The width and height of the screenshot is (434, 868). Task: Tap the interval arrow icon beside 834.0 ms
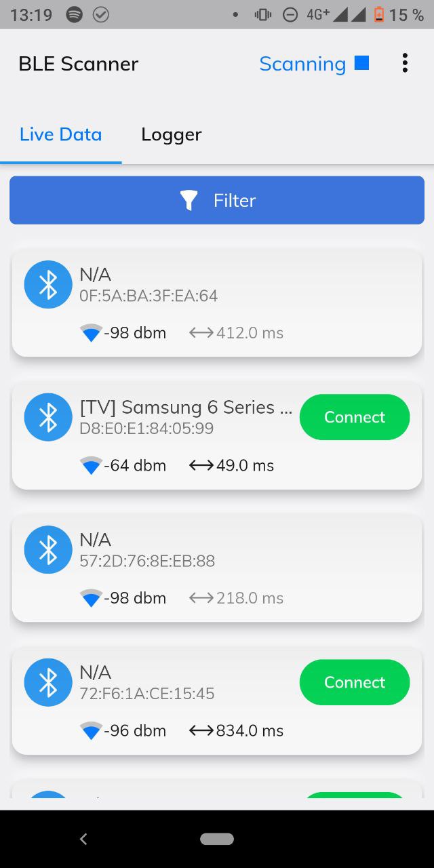(x=201, y=730)
